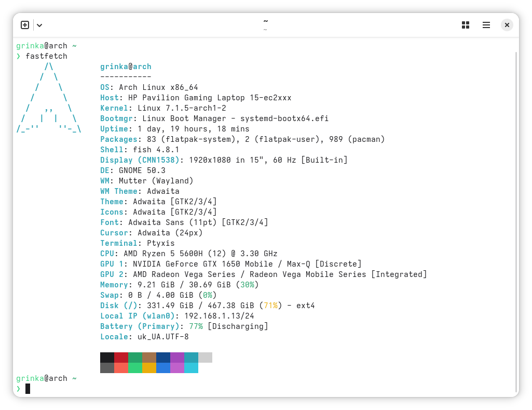This screenshot has width=532, height=410.
Task: Click 'Arch Linux x86_64' OS value
Action: coord(158,87)
